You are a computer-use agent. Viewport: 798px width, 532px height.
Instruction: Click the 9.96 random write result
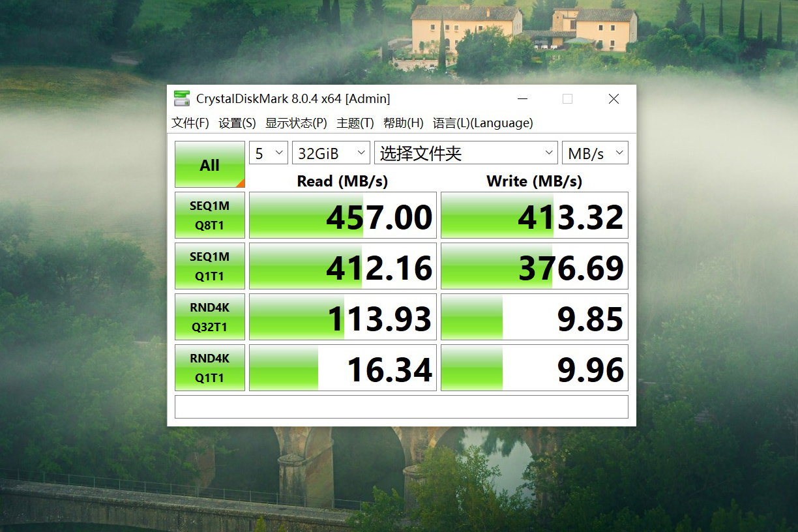click(x=535, y=368)
